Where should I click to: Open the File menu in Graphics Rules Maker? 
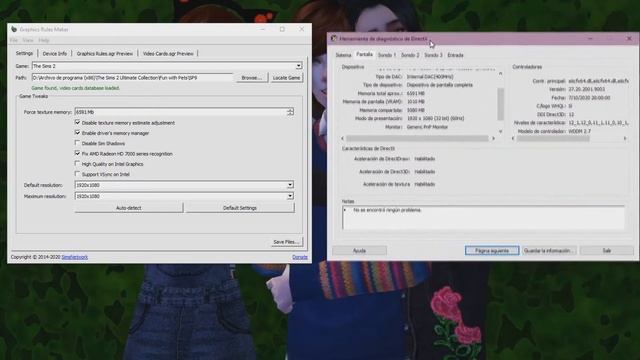point(14,40)
